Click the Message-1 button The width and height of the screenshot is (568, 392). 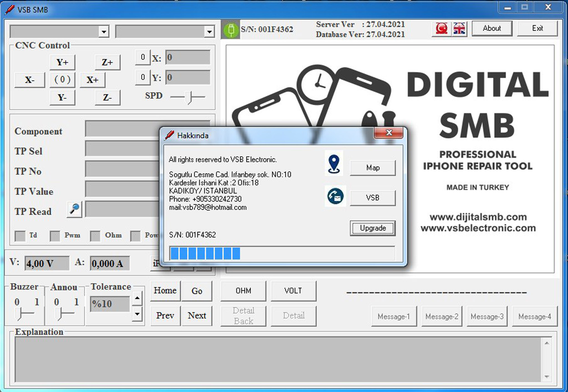[x=394, y=316]
